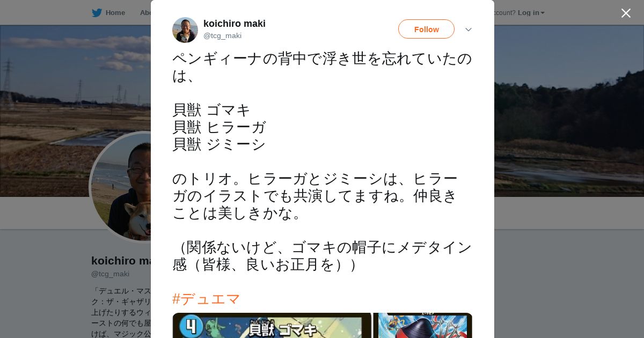
Task: Open the @tcg_maki handle in the tweet header
Action: point(222,36)
